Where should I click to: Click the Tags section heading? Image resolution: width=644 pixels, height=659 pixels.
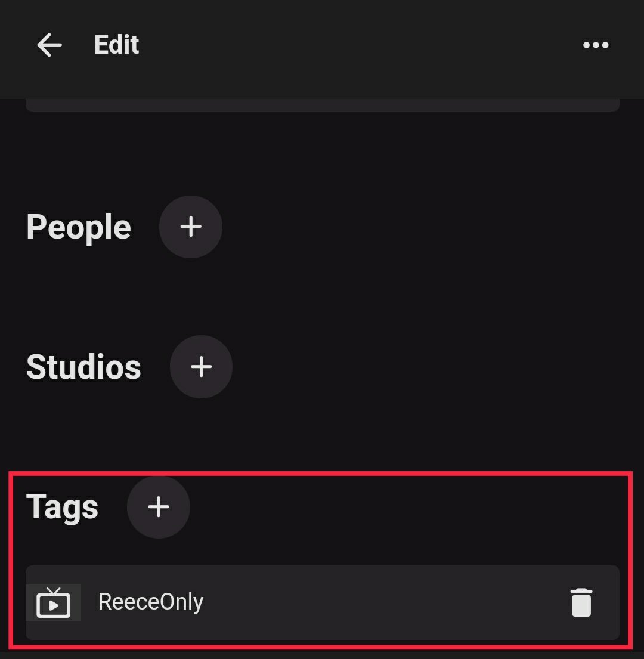coord(62,508)
